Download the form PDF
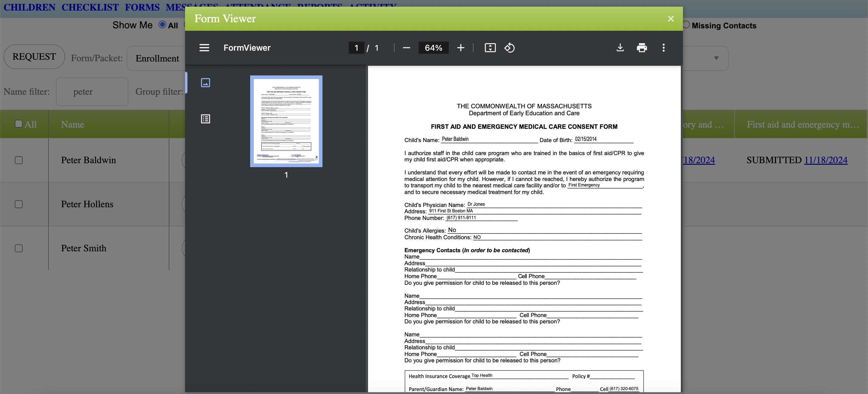The height and width of the screenshot is (394, 868). pyautogui.click(x=620, y=48)
